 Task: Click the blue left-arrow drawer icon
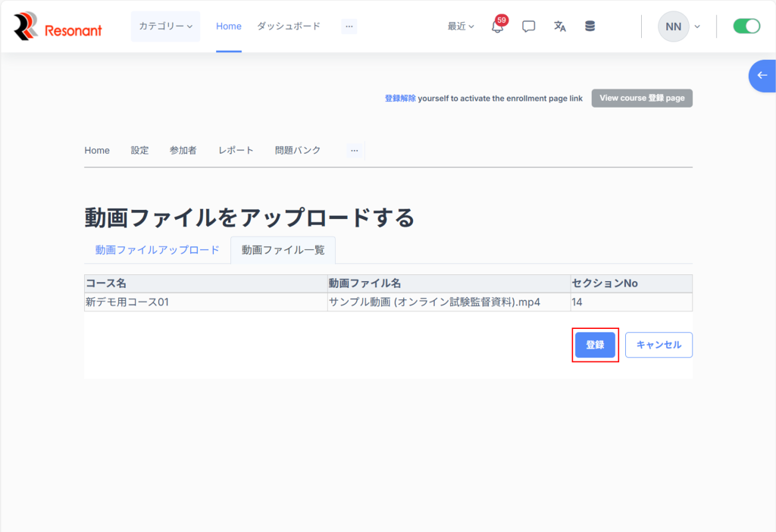point(762,76)
